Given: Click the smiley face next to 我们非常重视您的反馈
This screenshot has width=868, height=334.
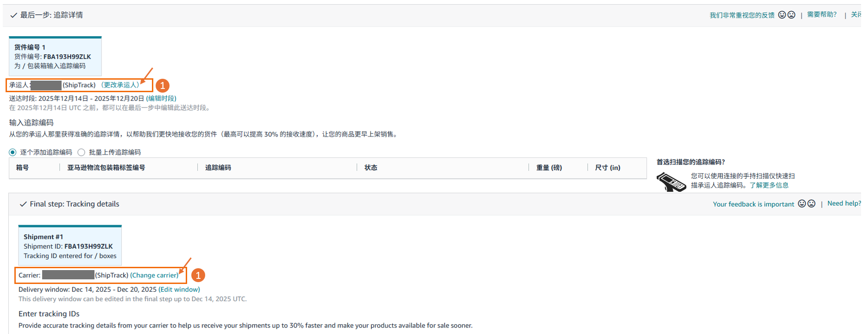Looking at the screenshot, I should tap(782, 15).
